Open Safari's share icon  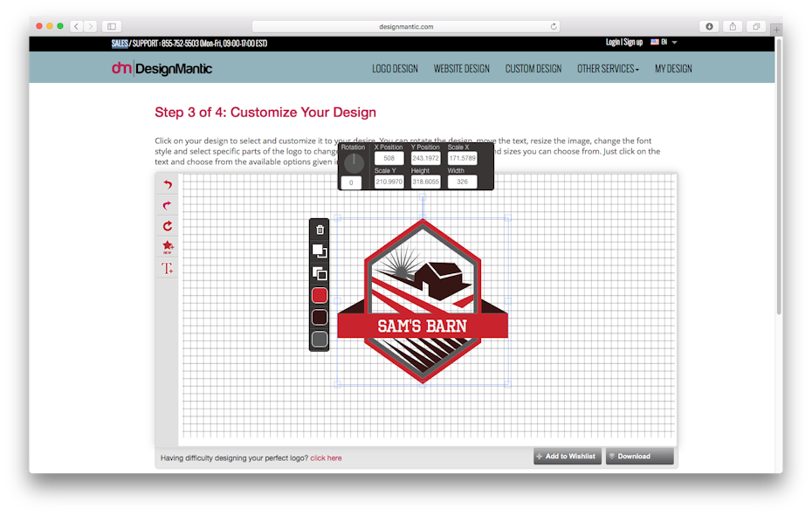pyautogui.click(x=733, y=26)
